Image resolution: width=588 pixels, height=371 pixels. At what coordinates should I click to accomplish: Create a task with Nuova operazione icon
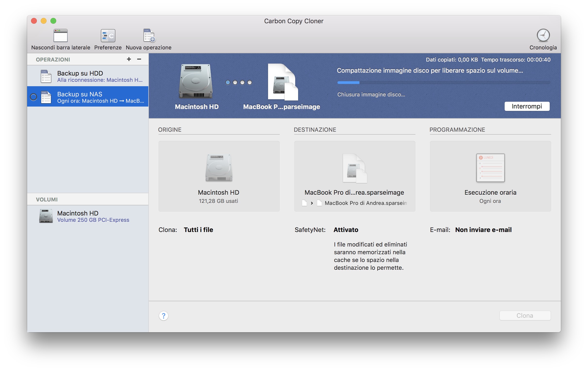(149, 36)
